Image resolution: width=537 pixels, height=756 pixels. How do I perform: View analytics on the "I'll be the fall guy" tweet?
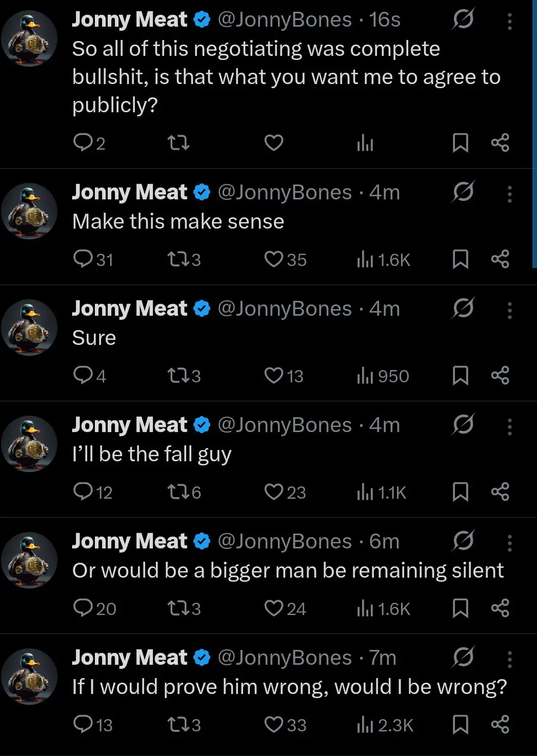364,492
